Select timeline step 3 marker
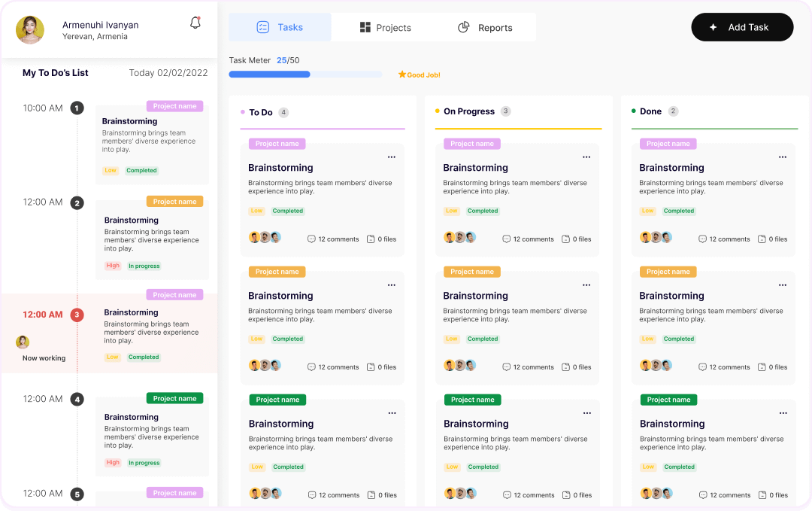Image resolution: width=812 pixels, height=511 pixels. [77, 315]
